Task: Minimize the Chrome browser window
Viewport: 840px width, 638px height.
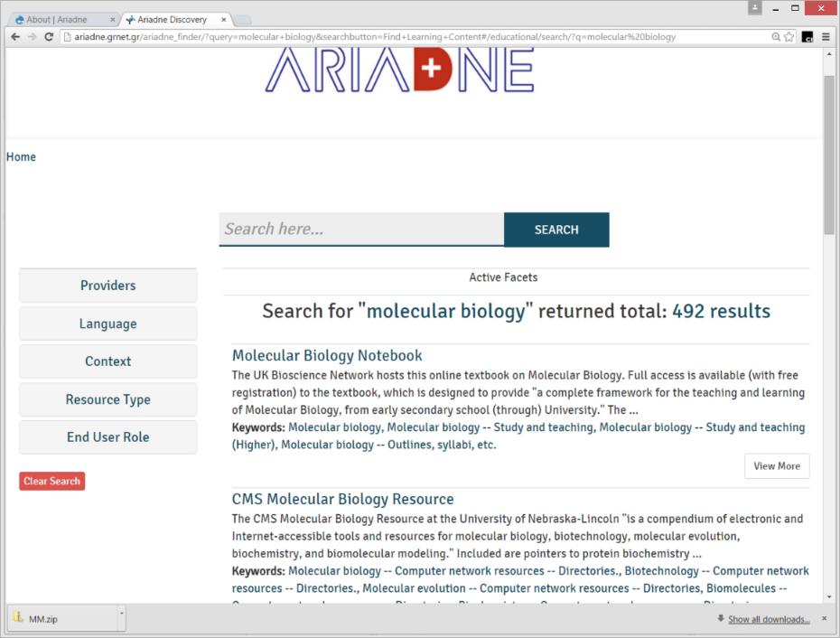Action: click(x=775, y=8)
